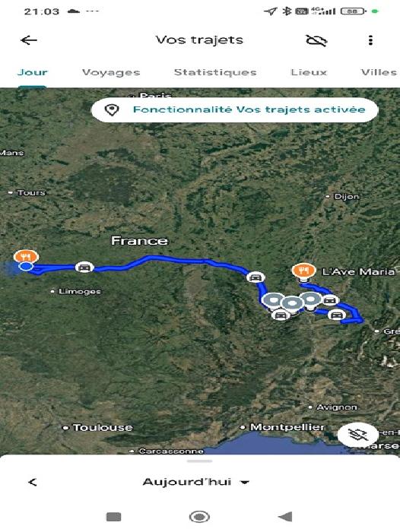
Task: Tap the back arrow beside Vos trajets
Action: pos(29,40)
